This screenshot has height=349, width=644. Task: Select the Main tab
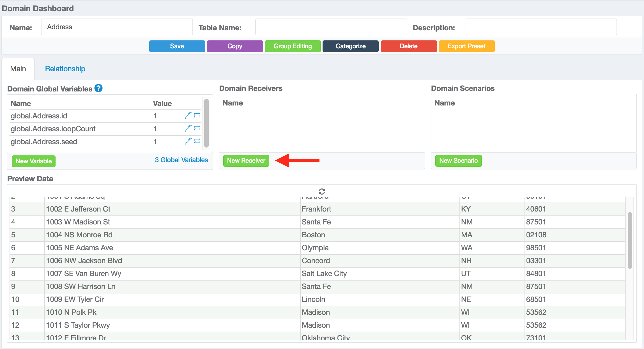pyautogui.click(x=18, y=69)
